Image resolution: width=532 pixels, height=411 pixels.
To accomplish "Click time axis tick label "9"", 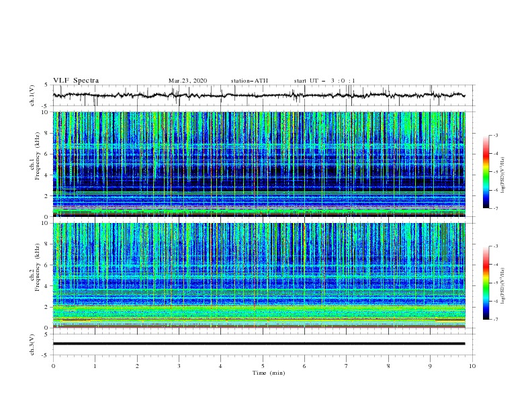I will [x=430, y=366].
